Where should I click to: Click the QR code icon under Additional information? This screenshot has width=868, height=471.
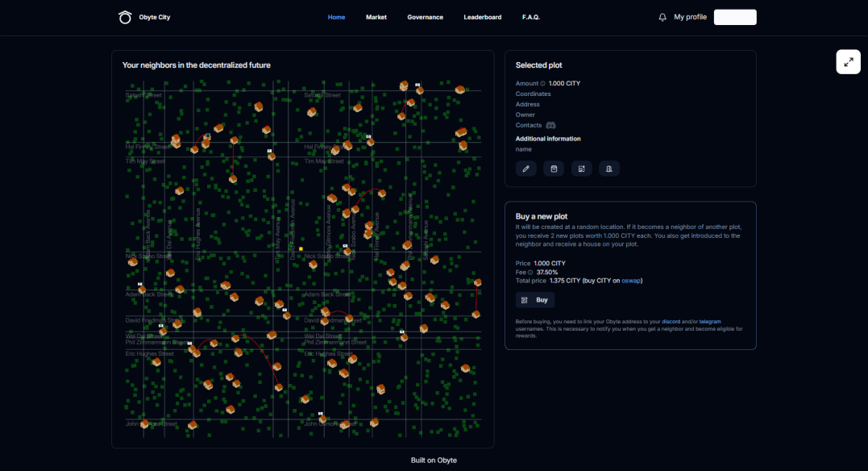pyautogui.click(x=581, y=169)
